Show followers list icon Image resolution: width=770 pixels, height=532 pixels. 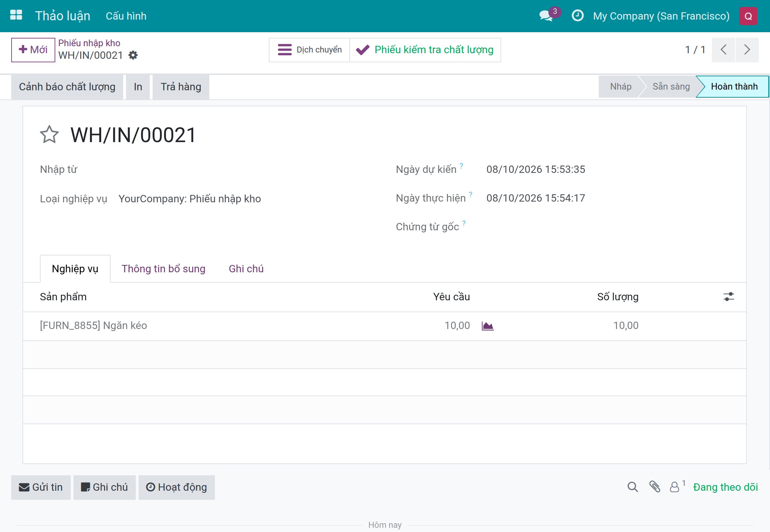674,487
